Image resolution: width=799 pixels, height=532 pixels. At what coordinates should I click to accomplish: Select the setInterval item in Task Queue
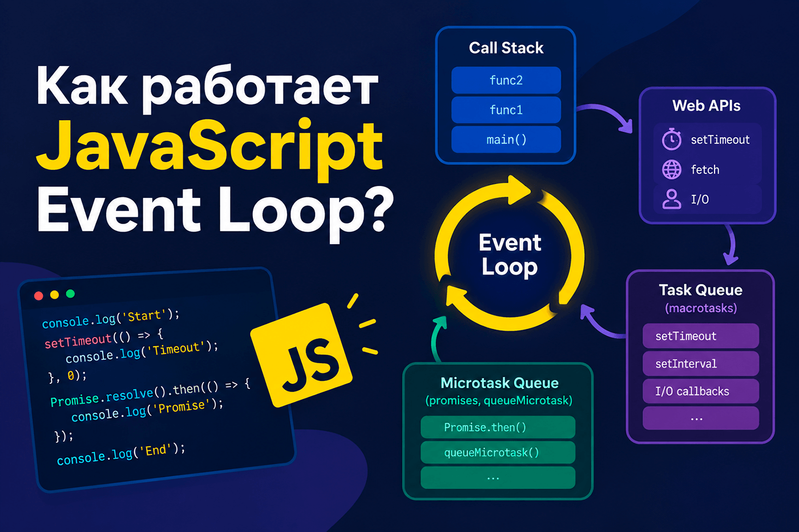701,363
